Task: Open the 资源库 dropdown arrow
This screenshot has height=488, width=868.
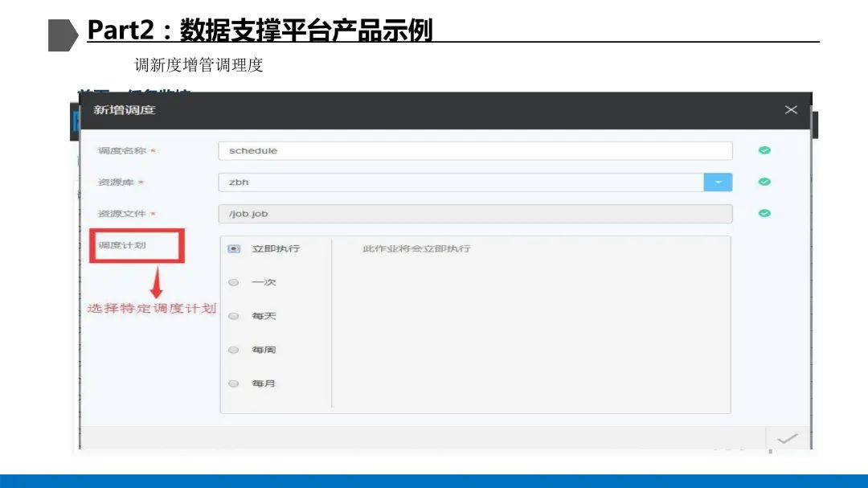Action: coord(718,182)
